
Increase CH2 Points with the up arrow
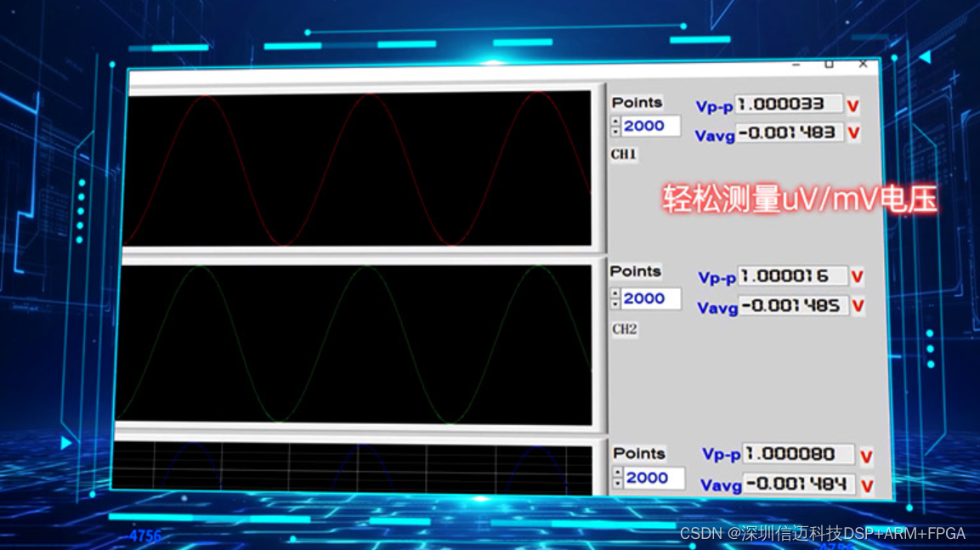click(615, 294)
